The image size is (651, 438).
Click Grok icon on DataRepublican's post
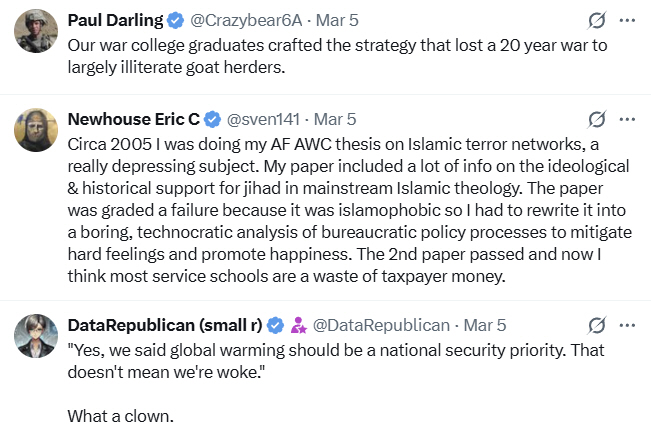[x=597, y=325]
